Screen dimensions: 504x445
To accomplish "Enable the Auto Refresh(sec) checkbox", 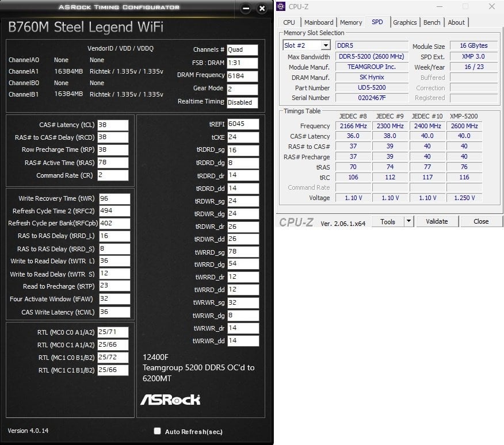I will (x=157, y=431).
